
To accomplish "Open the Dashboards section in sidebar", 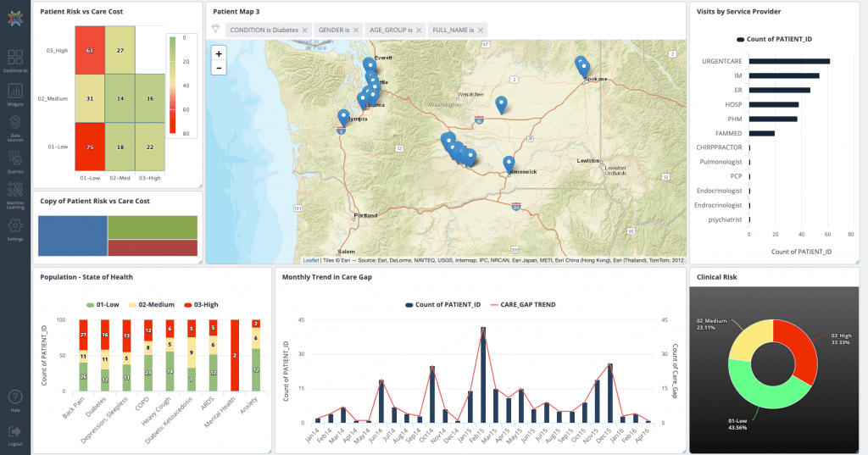I will (15, 60).
